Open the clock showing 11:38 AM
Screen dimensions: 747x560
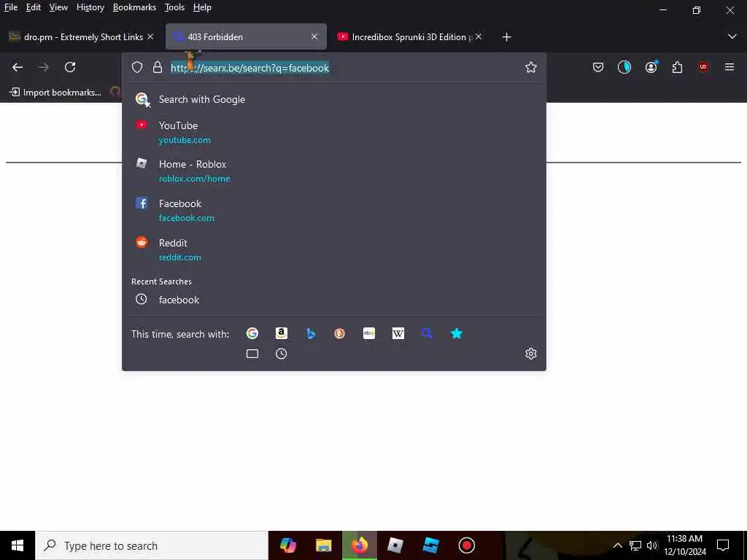click(684, 545)
